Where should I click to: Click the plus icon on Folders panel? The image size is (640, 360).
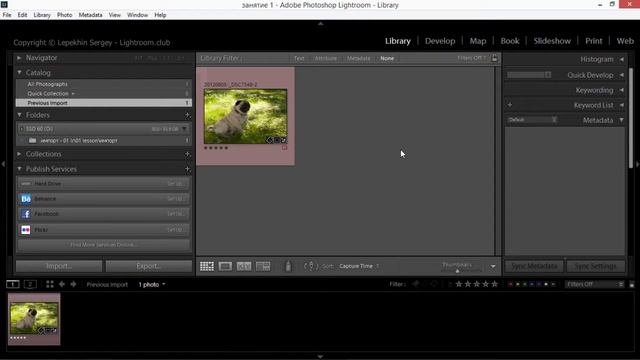[187, 115]
